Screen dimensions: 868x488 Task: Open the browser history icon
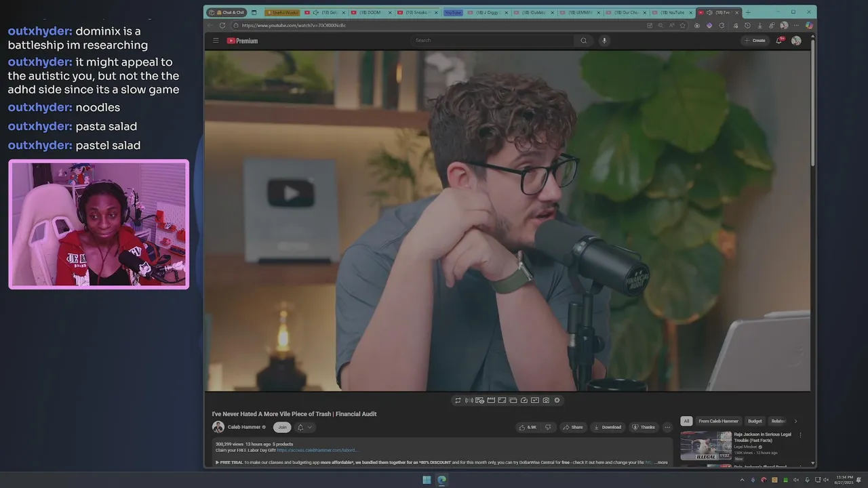747,26
